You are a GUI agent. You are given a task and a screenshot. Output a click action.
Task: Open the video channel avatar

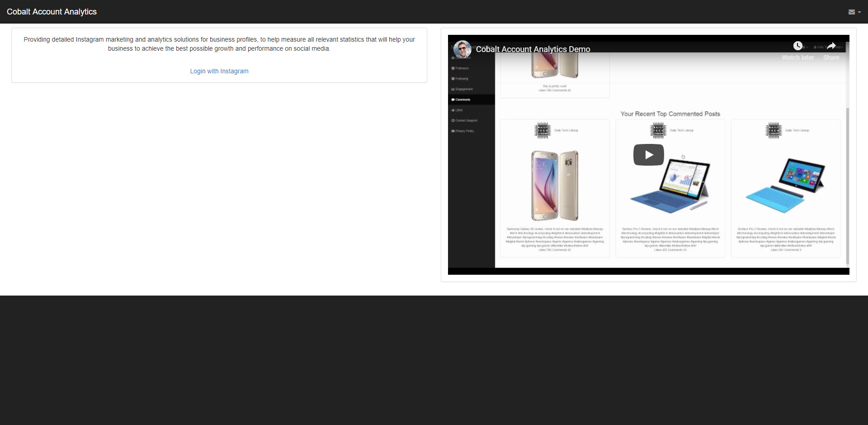tap(462, 49)
